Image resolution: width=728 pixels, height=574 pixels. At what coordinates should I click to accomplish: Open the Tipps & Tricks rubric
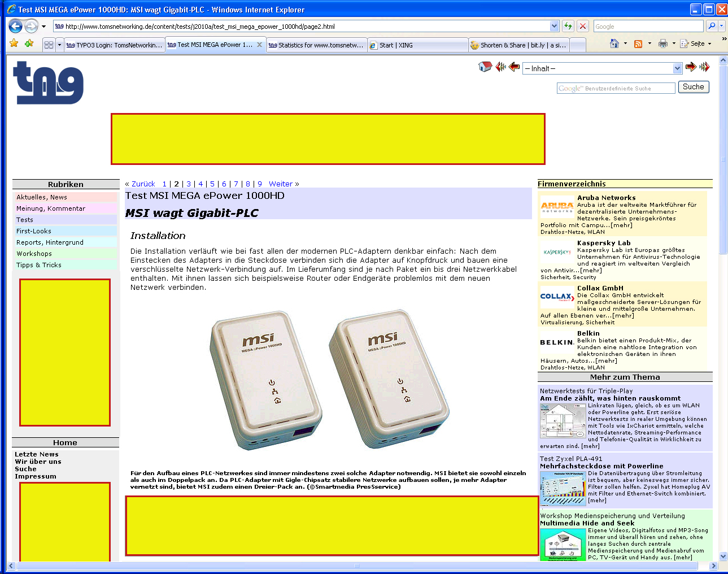point(66,265)
